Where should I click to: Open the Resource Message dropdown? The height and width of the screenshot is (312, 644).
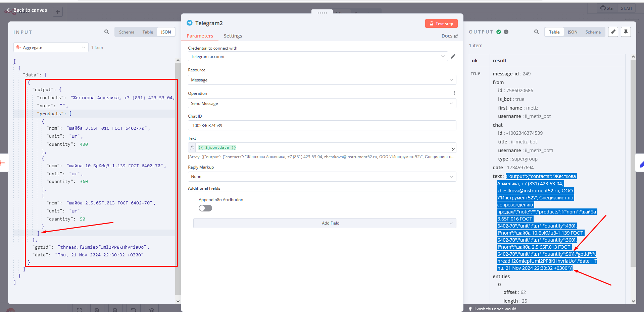tap(322, 80)
